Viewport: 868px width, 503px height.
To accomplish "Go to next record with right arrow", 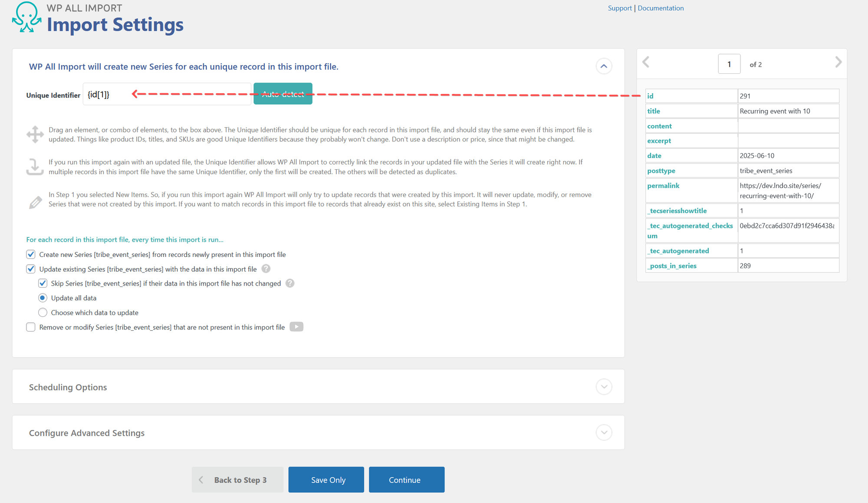I will point(838,62).
